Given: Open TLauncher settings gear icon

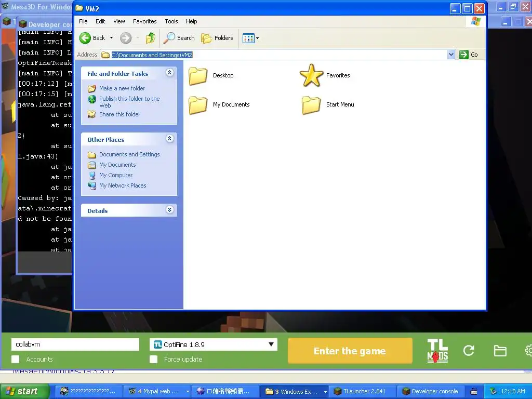Looking at the screenshot, I should tap(528, 351).
